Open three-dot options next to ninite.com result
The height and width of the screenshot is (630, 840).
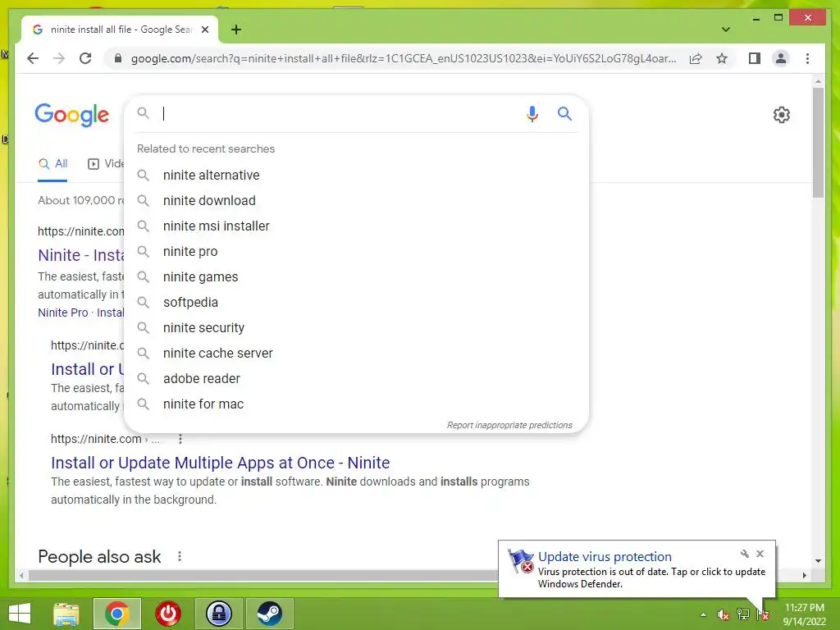180,440
